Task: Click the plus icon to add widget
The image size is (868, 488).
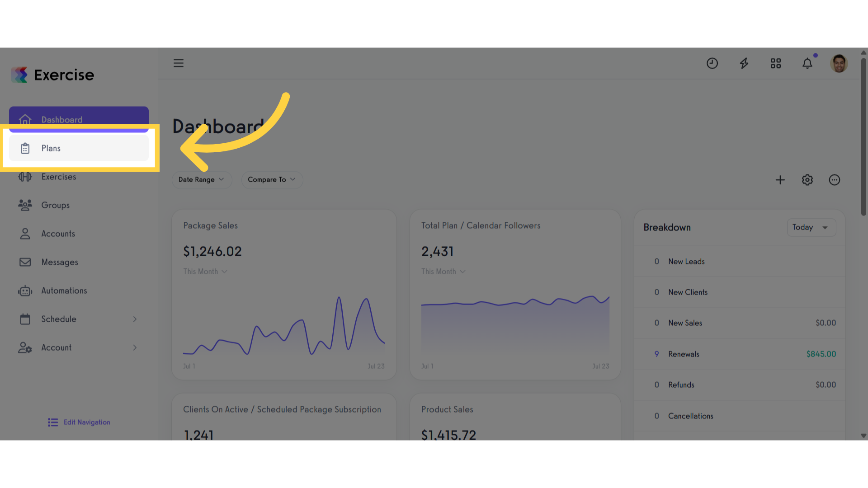Action: click(x=780, y=180)
